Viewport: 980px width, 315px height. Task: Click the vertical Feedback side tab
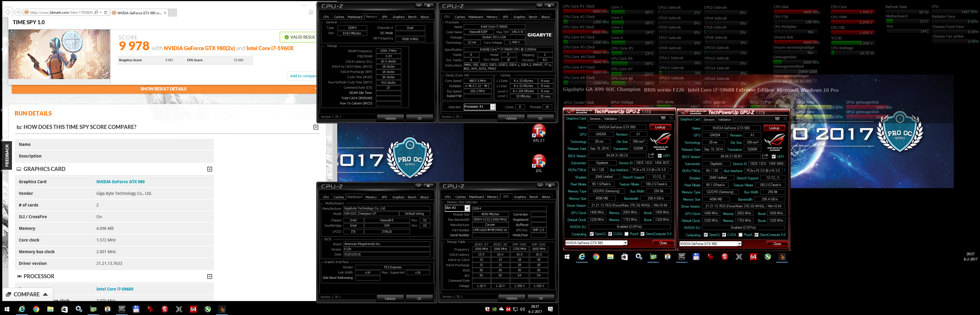(x=6, y=155)
